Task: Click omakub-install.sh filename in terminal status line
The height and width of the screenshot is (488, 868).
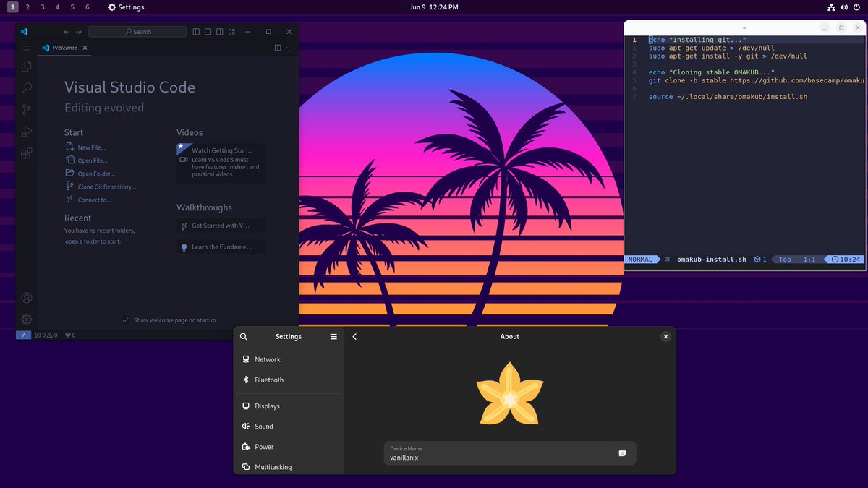Action: 712,260
